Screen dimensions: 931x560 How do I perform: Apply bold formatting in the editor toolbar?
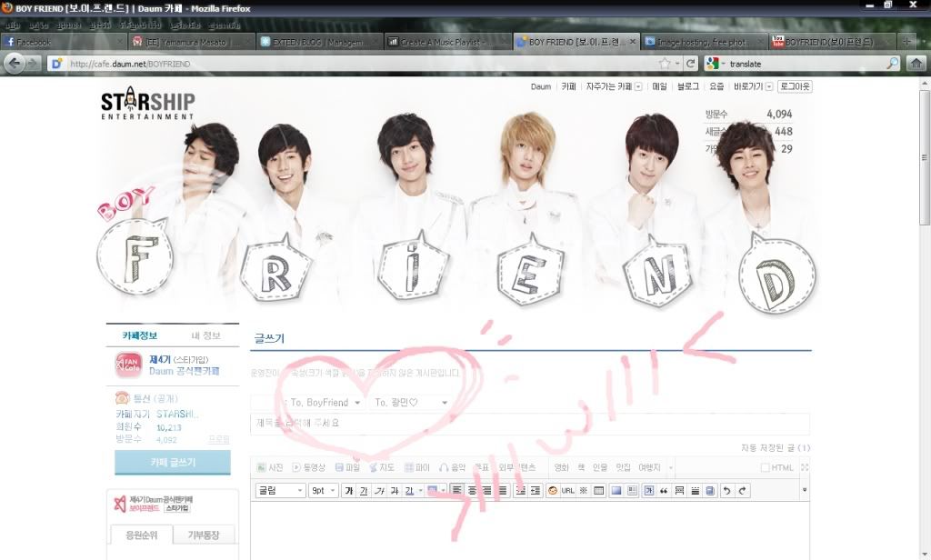(x=348, y=491)
